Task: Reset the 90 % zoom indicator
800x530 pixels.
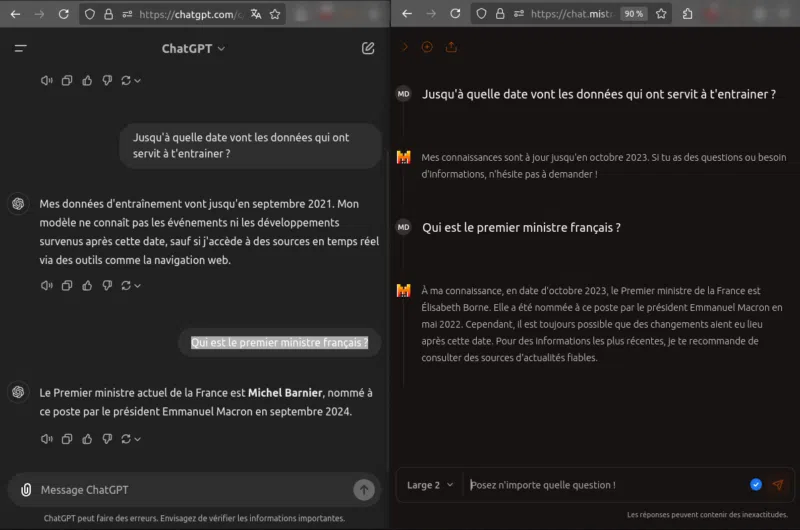Action: (x=634, y=14)
